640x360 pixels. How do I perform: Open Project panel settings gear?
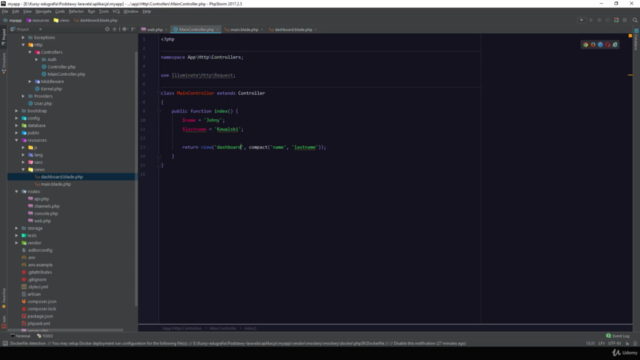coord(124,29)
